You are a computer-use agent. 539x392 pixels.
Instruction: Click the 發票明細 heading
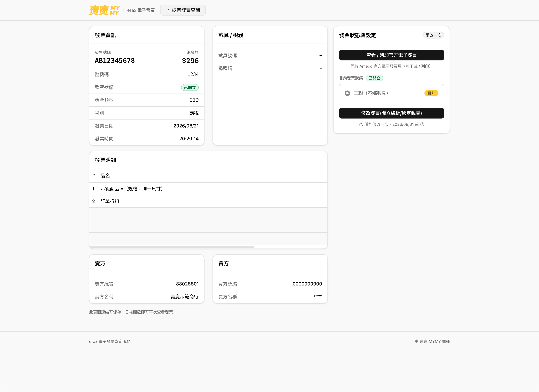point(105,160)
